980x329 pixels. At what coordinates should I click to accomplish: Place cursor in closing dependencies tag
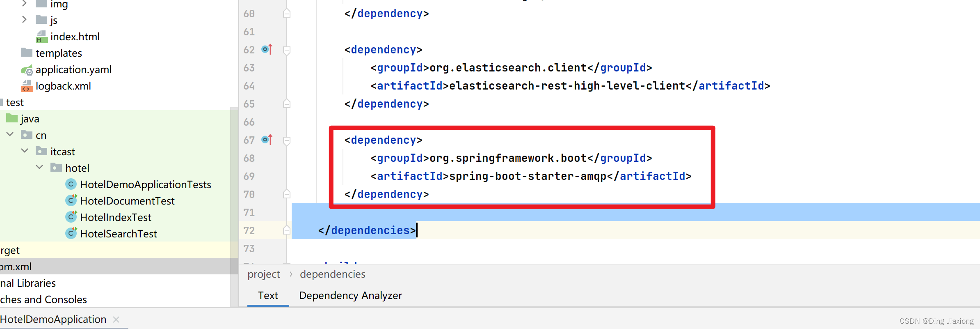coord(367,230)
